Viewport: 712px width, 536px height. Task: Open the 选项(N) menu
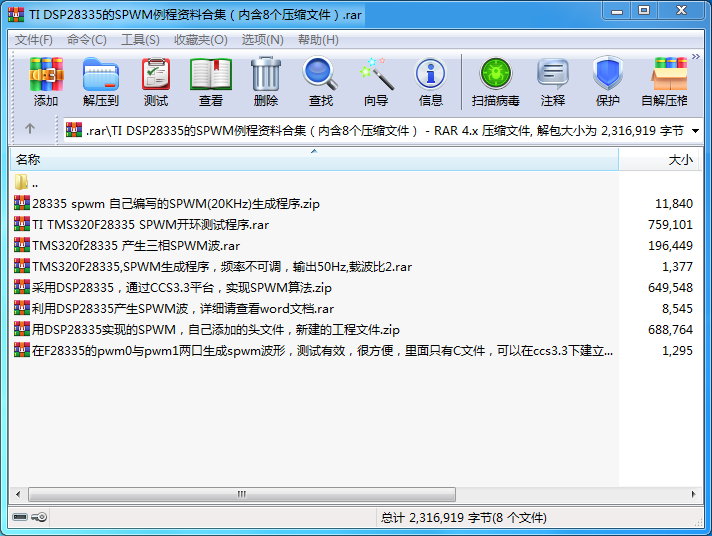pyautogui.click(x=262, y=40)
